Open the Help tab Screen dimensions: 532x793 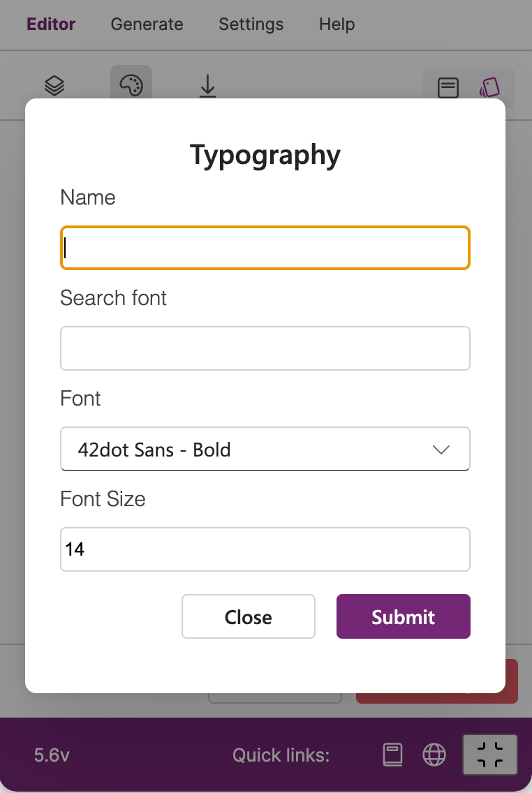pos(337,24)
